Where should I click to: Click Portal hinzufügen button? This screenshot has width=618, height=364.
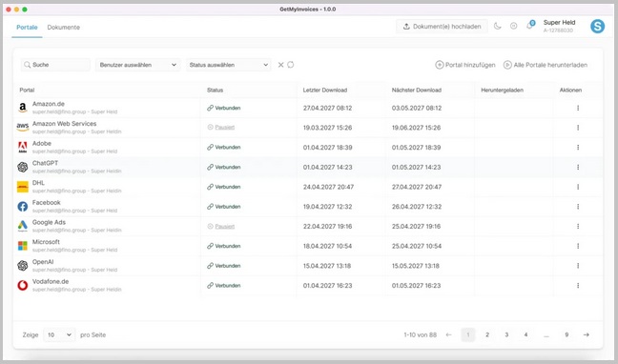pos(465,65)
